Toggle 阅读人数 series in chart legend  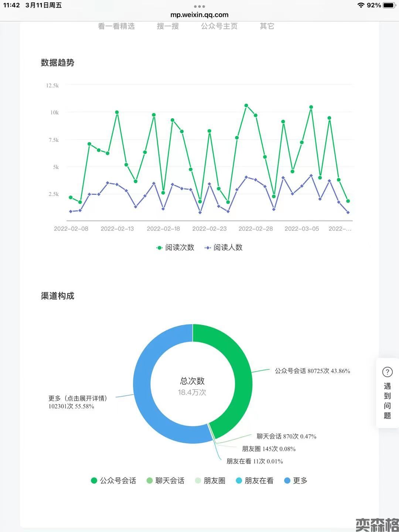[x=224, y=248]
